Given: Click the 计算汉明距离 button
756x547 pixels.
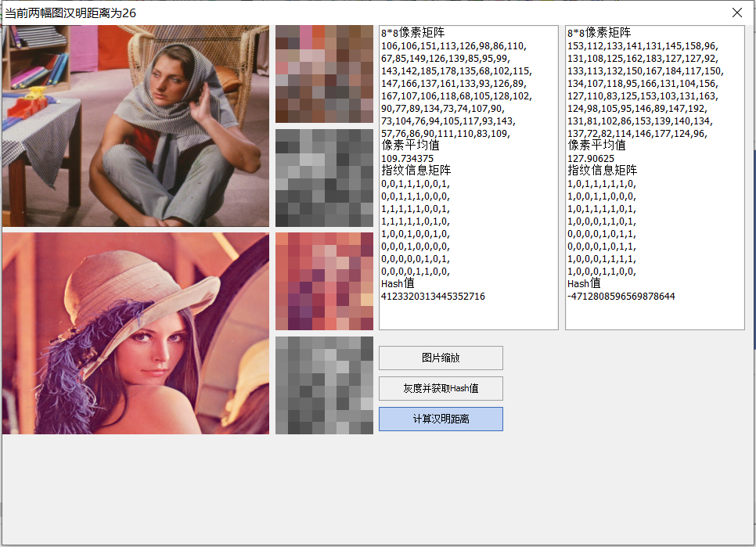Looking at the screenshot, I should [441, 419].
